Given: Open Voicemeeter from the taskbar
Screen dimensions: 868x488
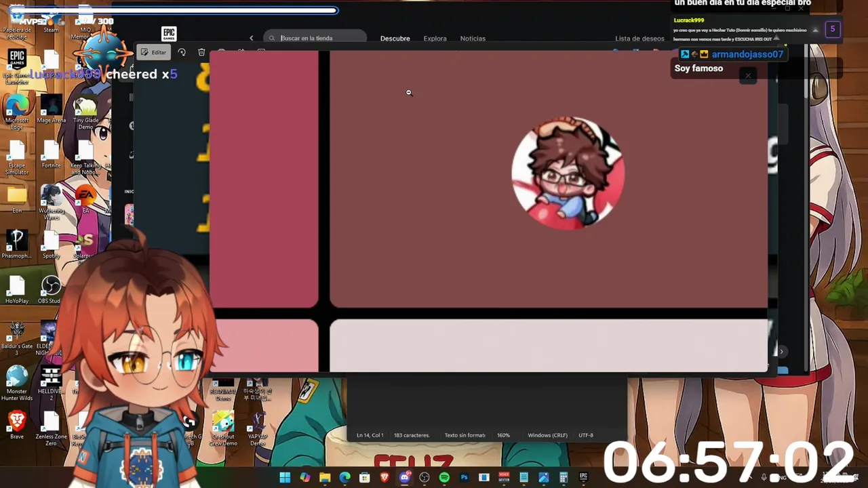Looking at the screenshot, I should click(504, 478).
